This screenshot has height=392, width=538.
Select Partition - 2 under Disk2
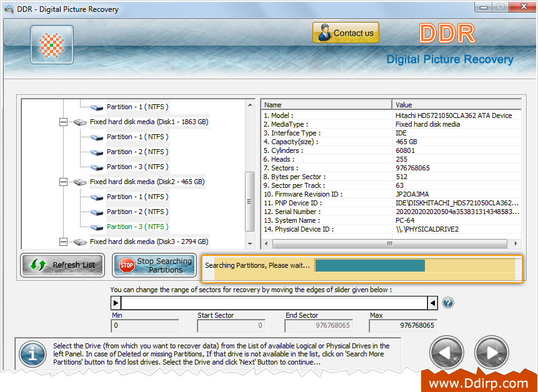[137, 212]
